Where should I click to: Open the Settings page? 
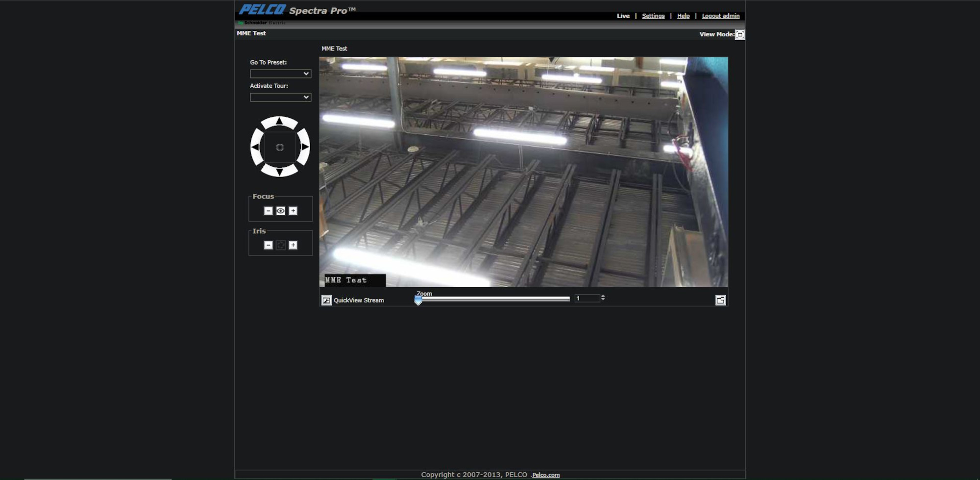[653, 16]
